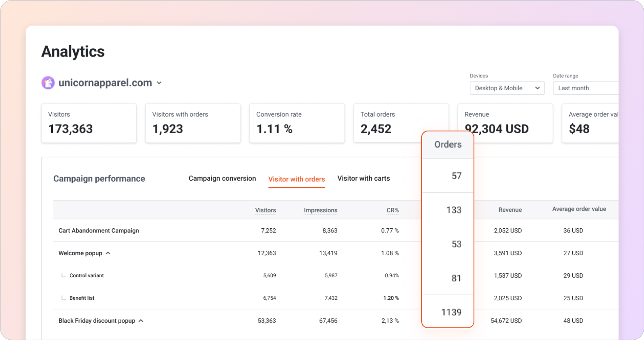This screenshot has height=340, width=644.
Task: Click the Revenue column header
Action: (510, 210)
